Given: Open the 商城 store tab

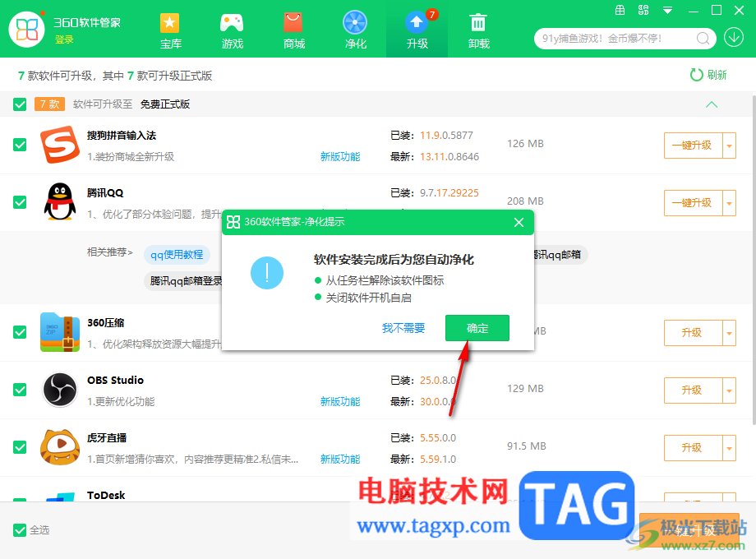Looking at the screenshot, I should [293, 31].
